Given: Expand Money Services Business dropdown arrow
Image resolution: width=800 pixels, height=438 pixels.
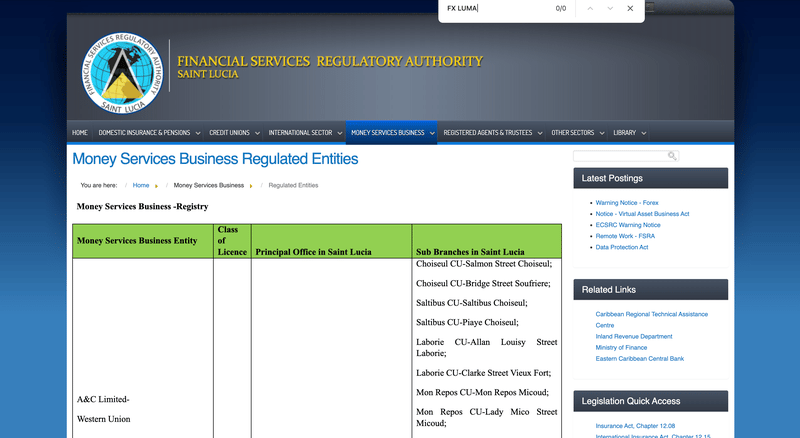Looking at the screenshot, I should click(x=432, y=133).
